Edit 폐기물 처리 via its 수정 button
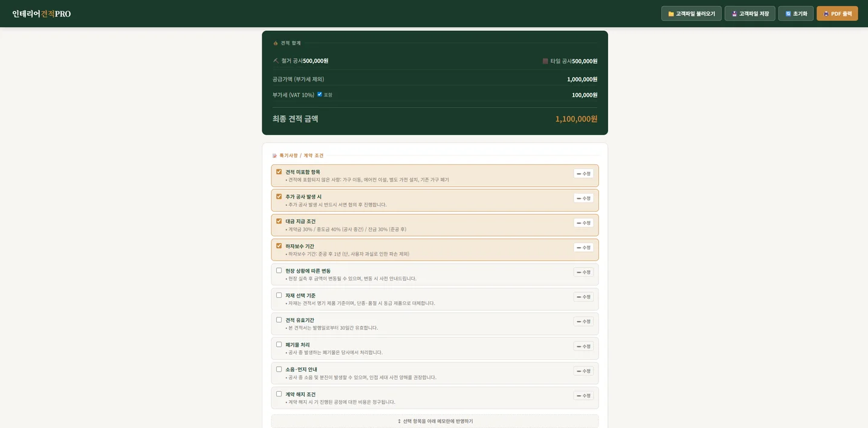The height and width of the screenshot is (428, 868). tap(583, 346)
